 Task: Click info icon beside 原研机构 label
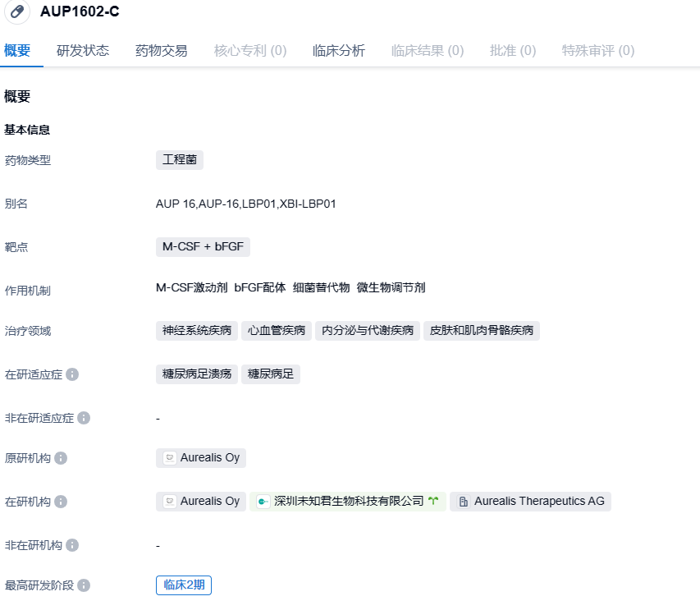[x=61, y=458]
